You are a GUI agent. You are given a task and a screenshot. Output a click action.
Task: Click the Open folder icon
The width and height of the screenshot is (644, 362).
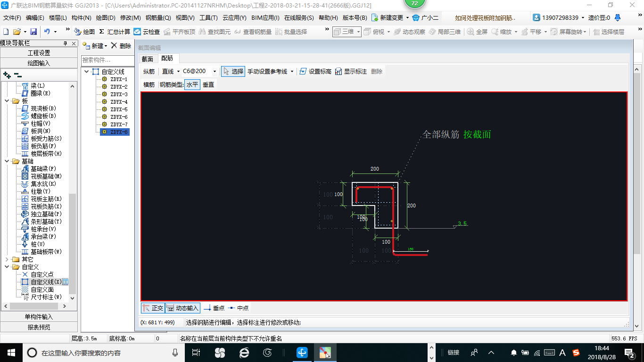[17, 32]
